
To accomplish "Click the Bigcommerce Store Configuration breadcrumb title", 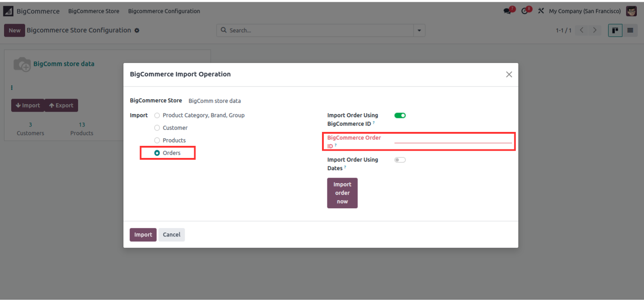I will (79, 31).
